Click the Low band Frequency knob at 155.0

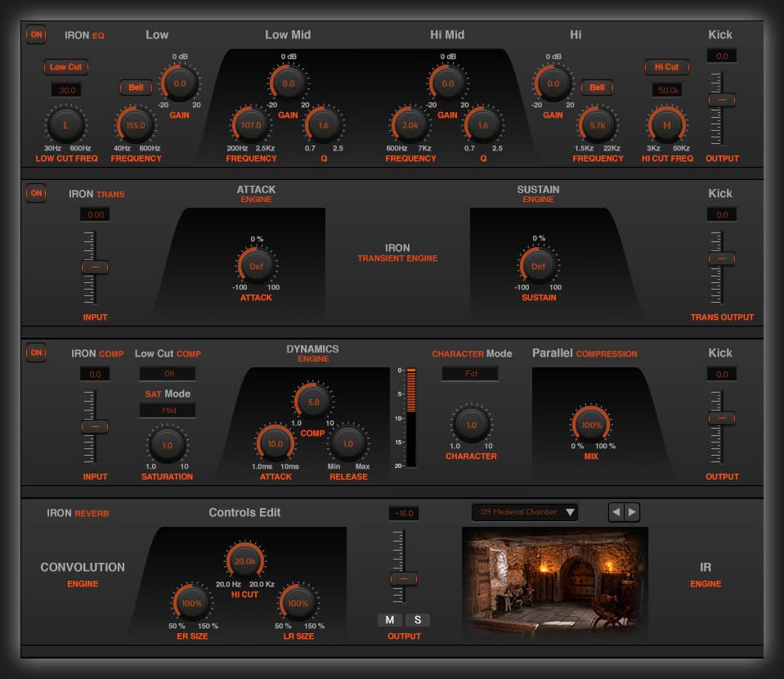[x=136, y=125]
